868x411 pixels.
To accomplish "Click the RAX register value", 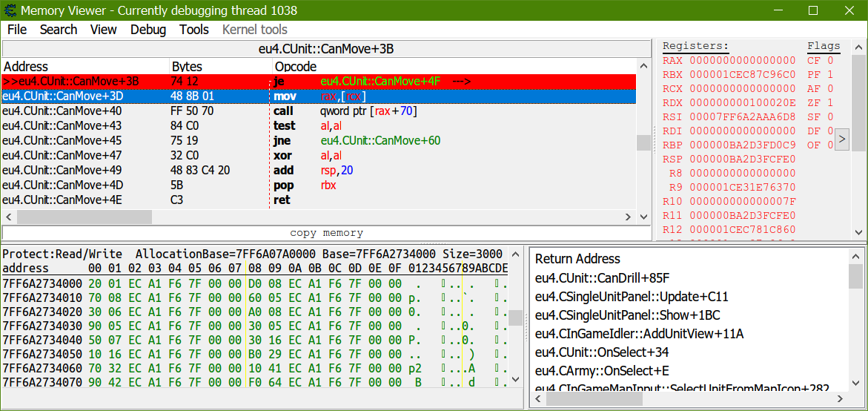I will (x=742, y=60).
